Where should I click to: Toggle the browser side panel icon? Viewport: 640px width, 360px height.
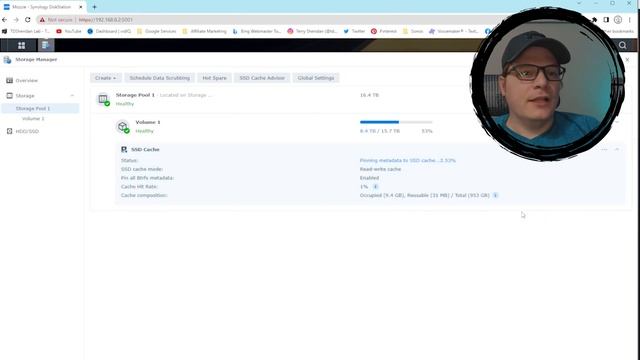606,20
